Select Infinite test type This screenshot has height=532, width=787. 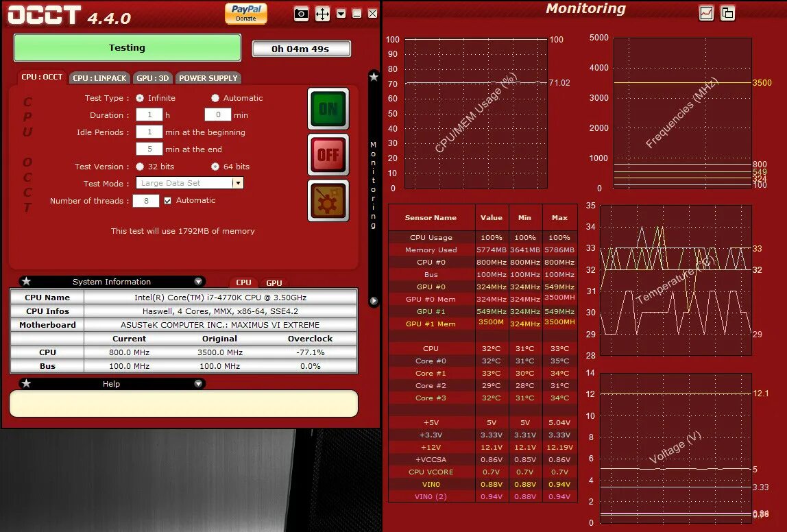pos(140,98)
